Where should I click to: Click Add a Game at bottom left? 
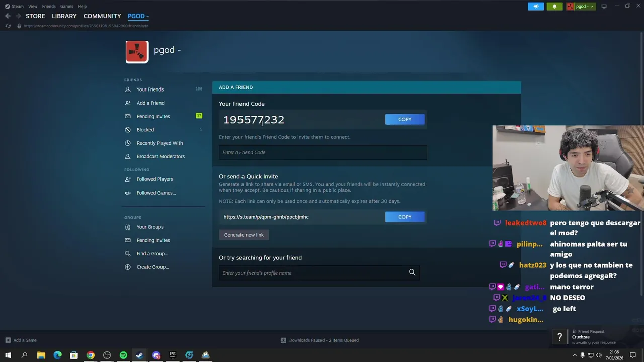pyautogui.click(x=21, y=340)
